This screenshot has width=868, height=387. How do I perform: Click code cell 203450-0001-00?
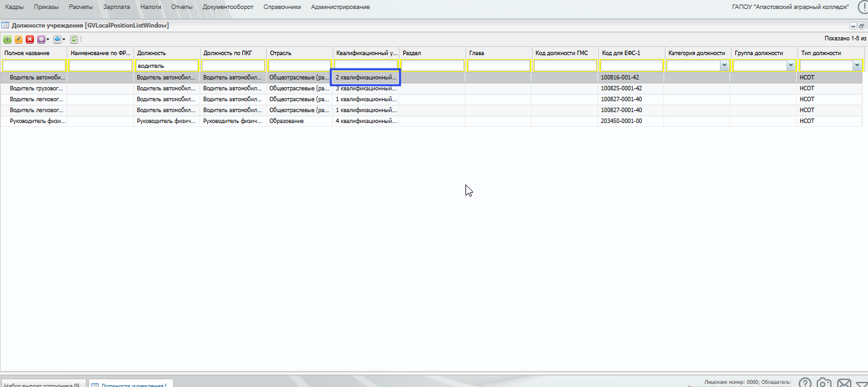pos(631,121)
